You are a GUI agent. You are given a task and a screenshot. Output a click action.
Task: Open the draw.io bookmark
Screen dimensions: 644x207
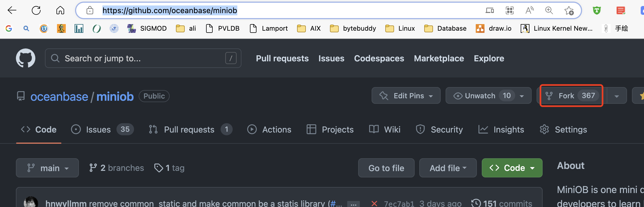(494, 28)
